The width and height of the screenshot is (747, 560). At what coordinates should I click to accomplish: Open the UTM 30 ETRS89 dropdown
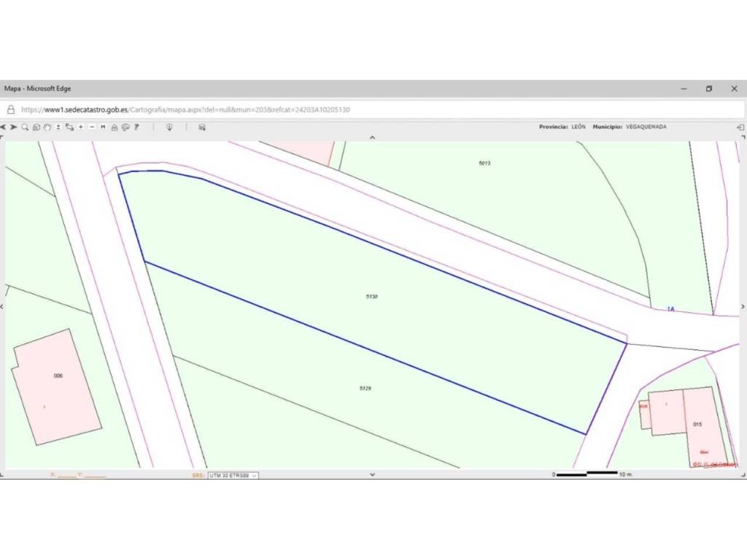[233, 475]
